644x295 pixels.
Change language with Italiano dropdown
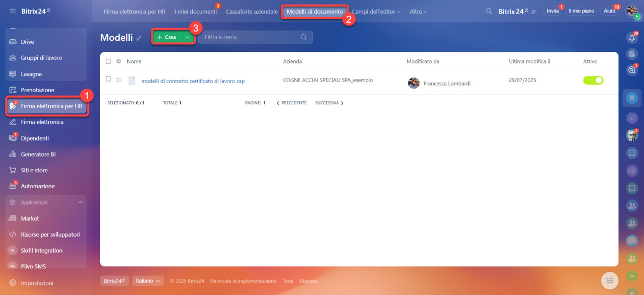(x=148, y=281)
